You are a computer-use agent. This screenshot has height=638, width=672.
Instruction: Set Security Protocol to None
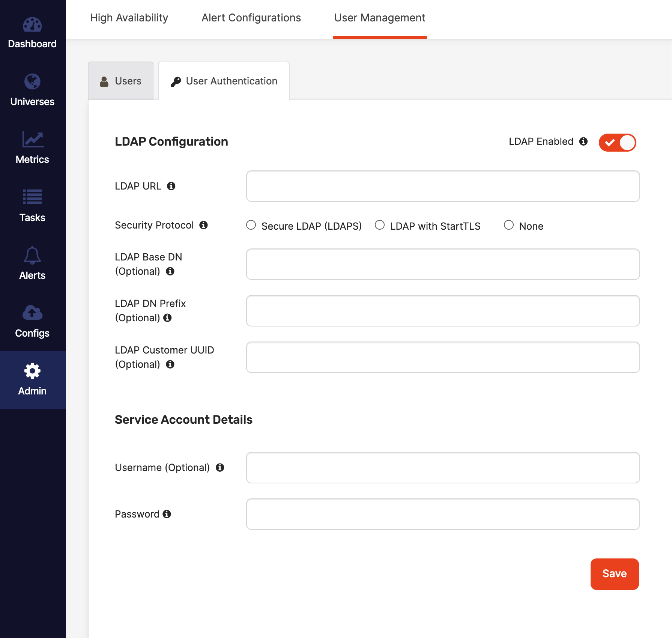(509, 225)
